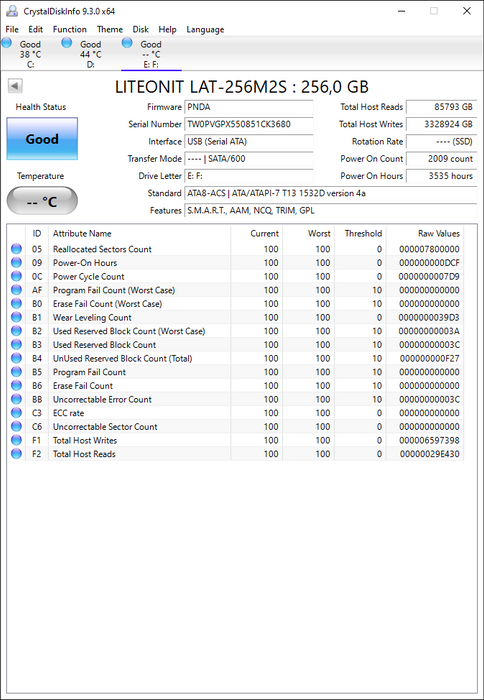484x700 pixels.
Task: Click status orb for Total Host Reads row
Action: (x=17, y=454)
